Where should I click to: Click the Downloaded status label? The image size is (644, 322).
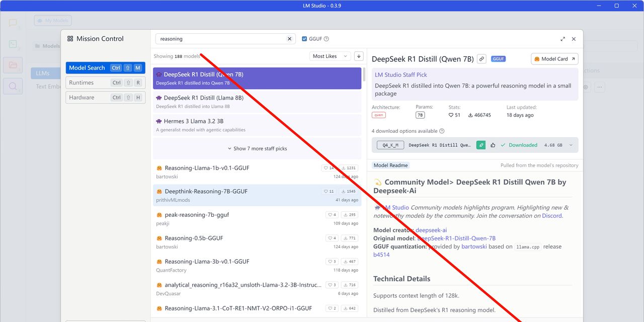point(519,145)
